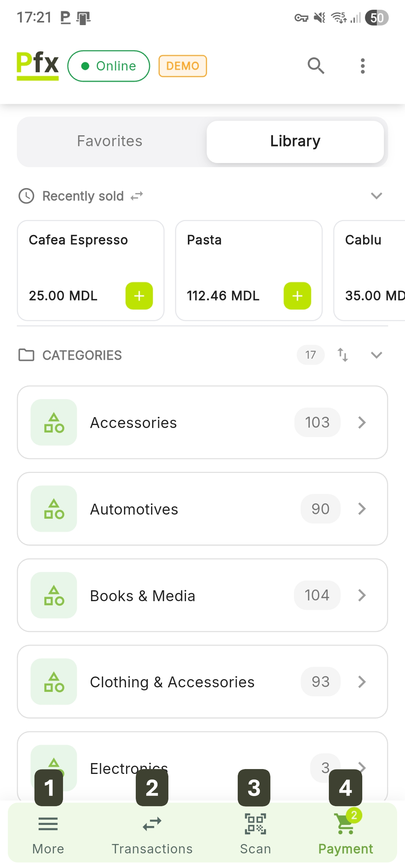Sort categories with up-down arrows icon

(x=343, y=355)
